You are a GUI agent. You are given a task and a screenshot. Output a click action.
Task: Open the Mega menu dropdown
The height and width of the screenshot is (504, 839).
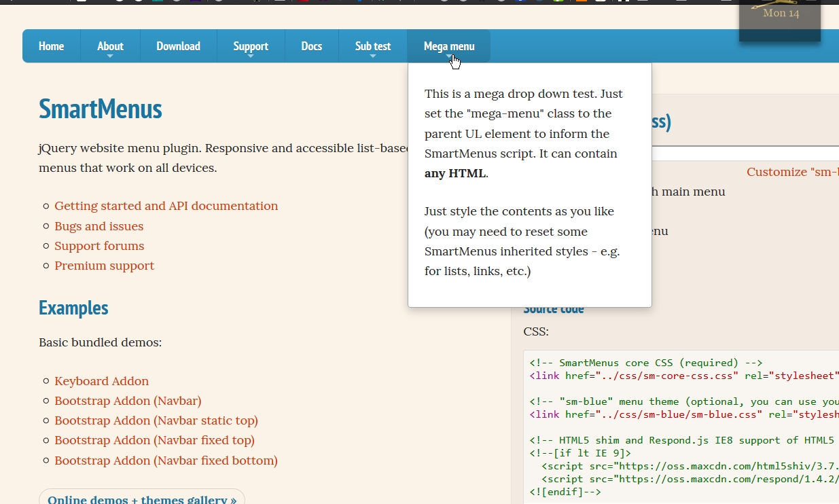(x=448, y=46)
